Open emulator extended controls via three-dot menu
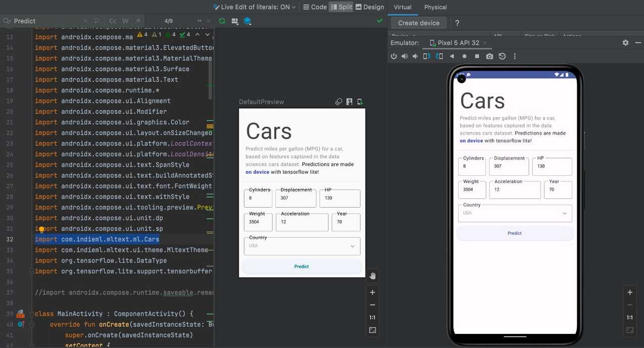The height and width of the screenshot is (348, 644). click(x=514, y=56)
